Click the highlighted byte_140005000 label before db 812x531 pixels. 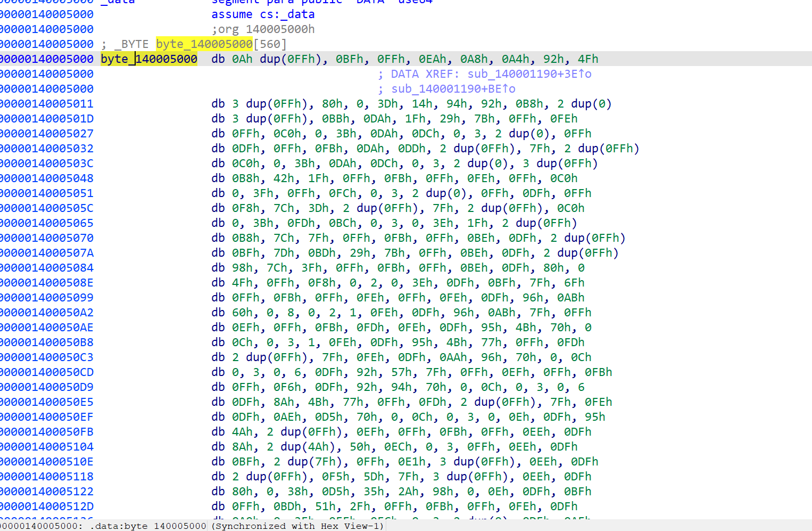click(x=149, y=59)
